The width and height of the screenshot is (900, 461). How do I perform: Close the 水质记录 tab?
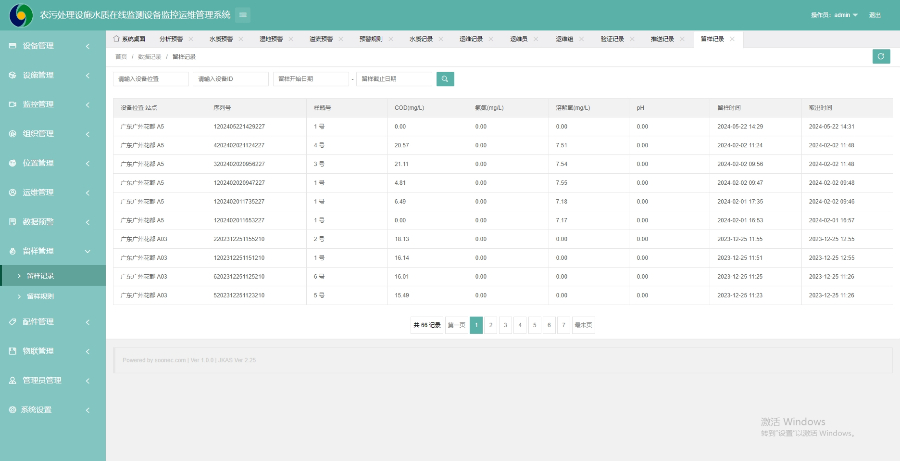pos(441,39)
